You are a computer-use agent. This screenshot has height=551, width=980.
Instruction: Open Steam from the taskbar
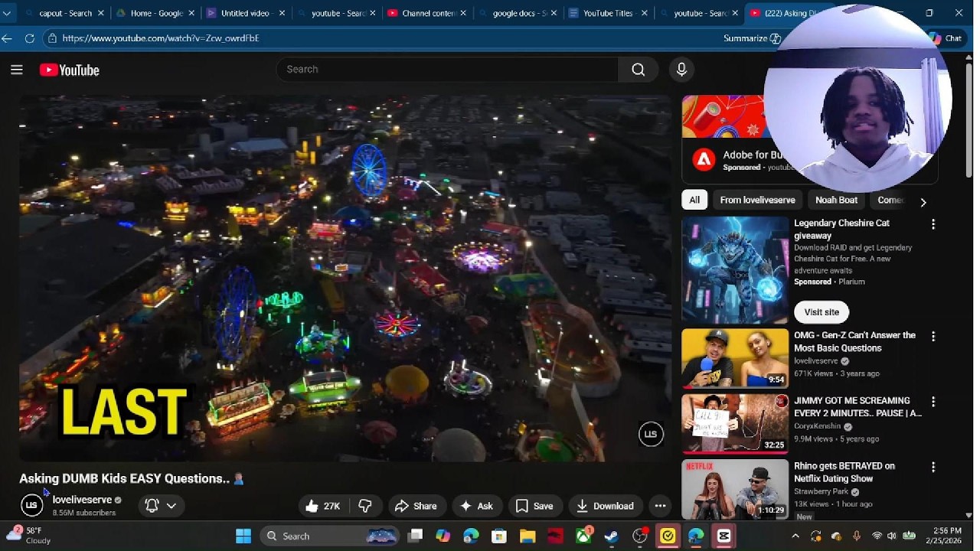pyautogui.click(x=612, y=536)
